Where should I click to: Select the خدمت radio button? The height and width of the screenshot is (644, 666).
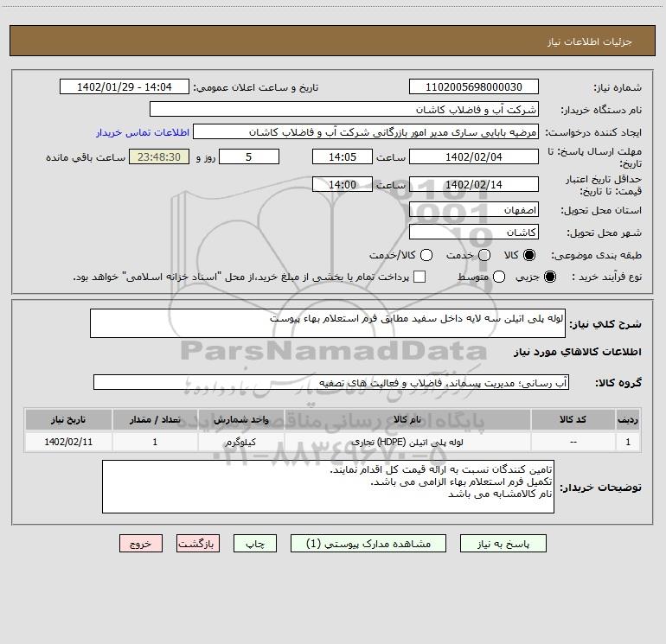pos(484,255)
